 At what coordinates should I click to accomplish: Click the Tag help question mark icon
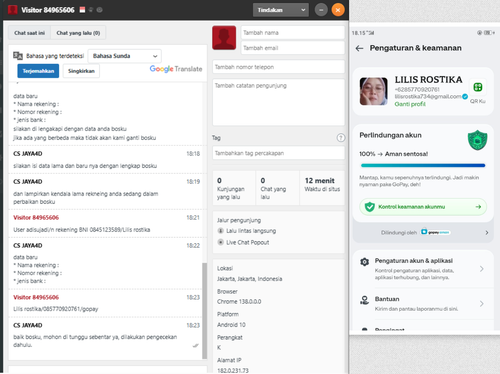tap(341, 138)
